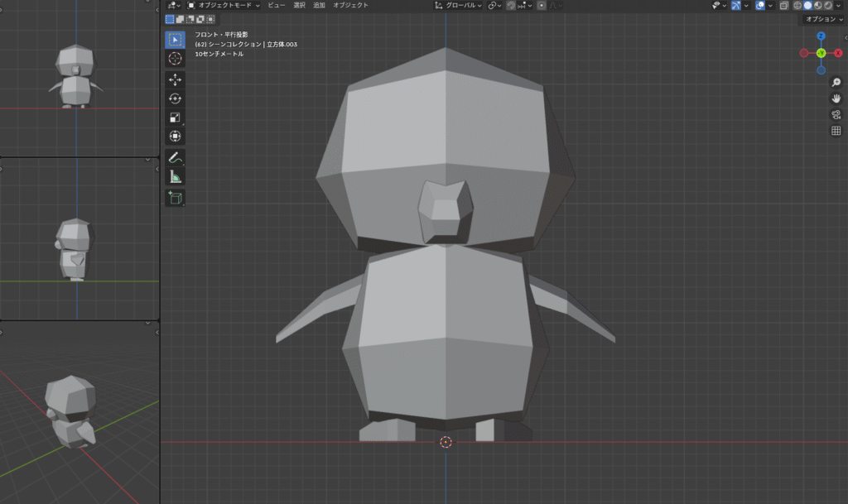Toggle X-ray display mode
The width and height of the screenshot is (848, 504).
[783, 5]
